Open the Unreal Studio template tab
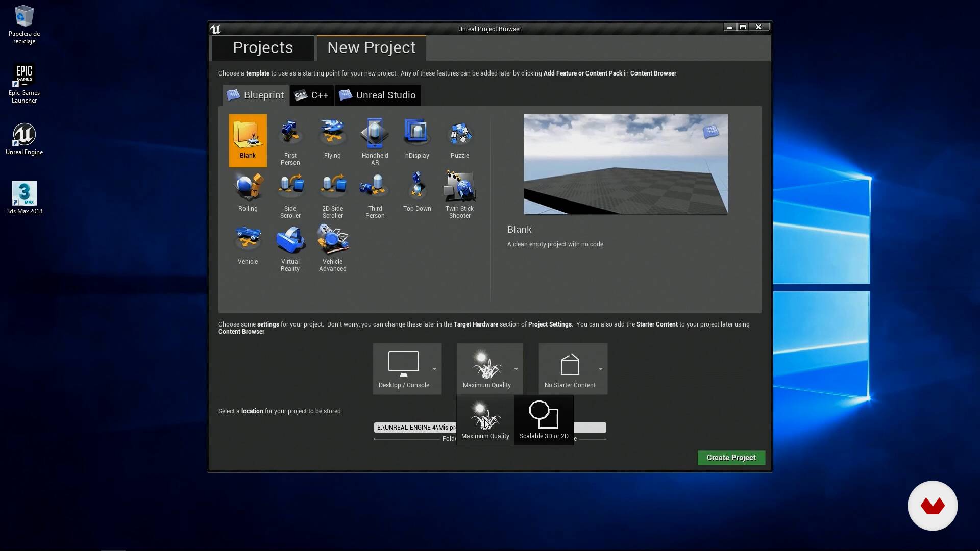 tap(378, 95)
